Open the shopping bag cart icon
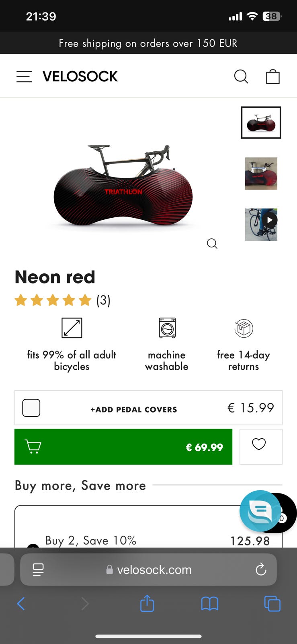Screen dimensions: 297x644 (273, 76)
